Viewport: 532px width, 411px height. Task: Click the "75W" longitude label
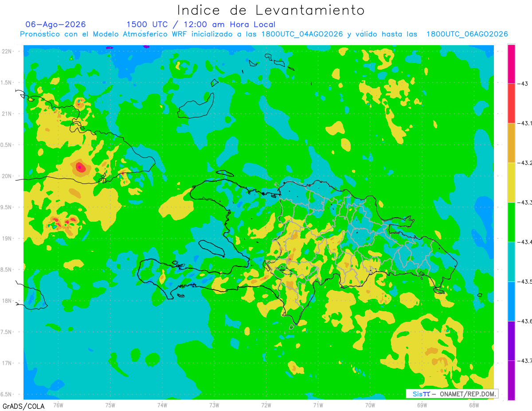(x=110, y=405)
